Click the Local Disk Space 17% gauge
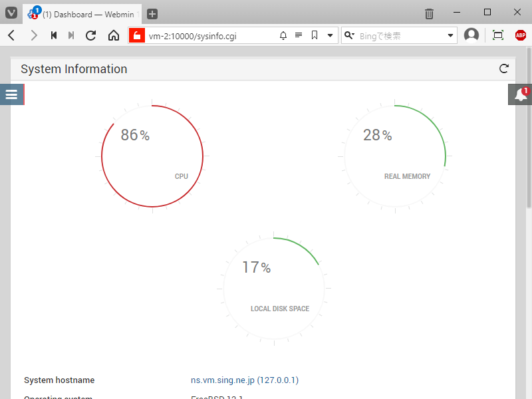This screenshot has height=399, width=532. coord(274,289)
